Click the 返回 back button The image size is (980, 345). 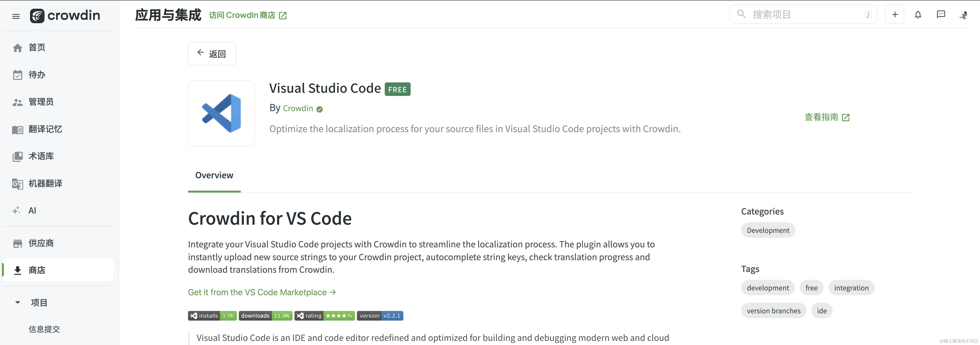(x=212, y=54)
